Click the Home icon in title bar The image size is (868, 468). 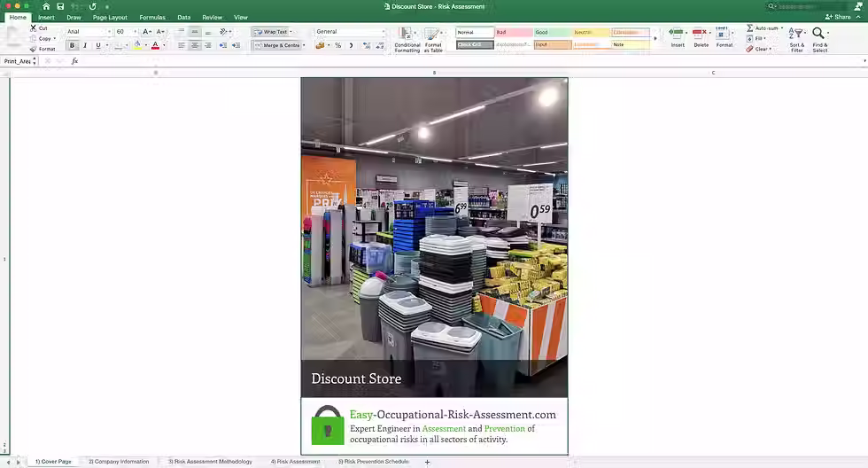tap(46, 6)
